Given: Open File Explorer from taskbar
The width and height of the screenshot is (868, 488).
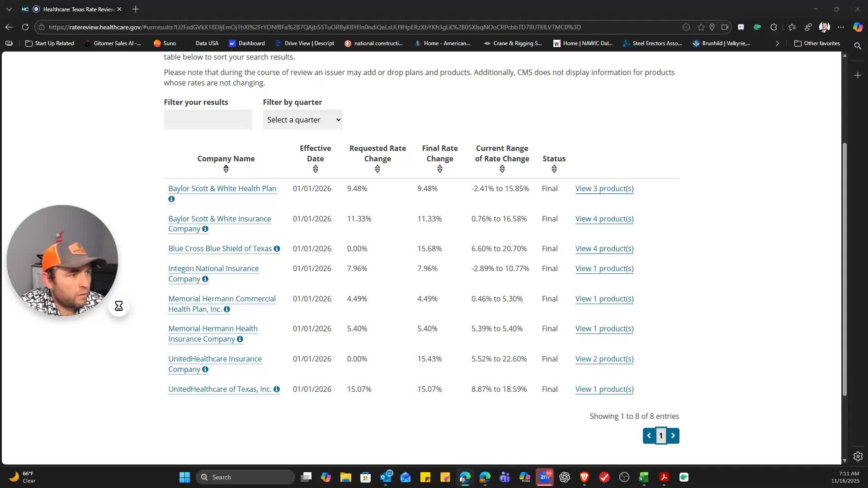Looking at the screenshot, I should pyautogui.click(x=346, y=477).
